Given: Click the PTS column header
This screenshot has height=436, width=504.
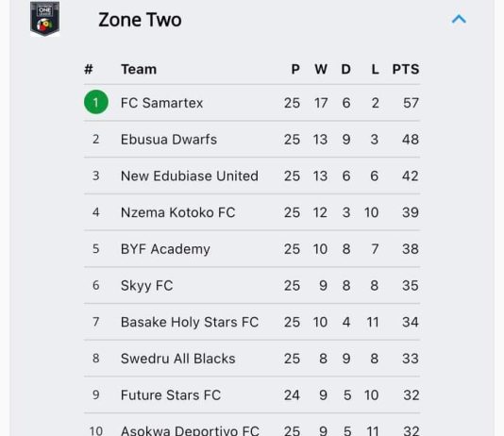Looking at the screenshot, I should tap(406, 69).
